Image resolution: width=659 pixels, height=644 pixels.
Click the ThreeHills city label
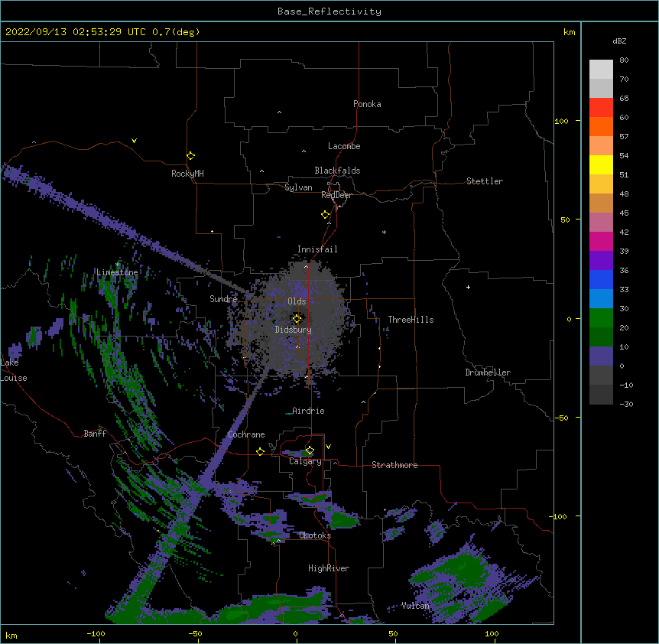click(411, 320)
